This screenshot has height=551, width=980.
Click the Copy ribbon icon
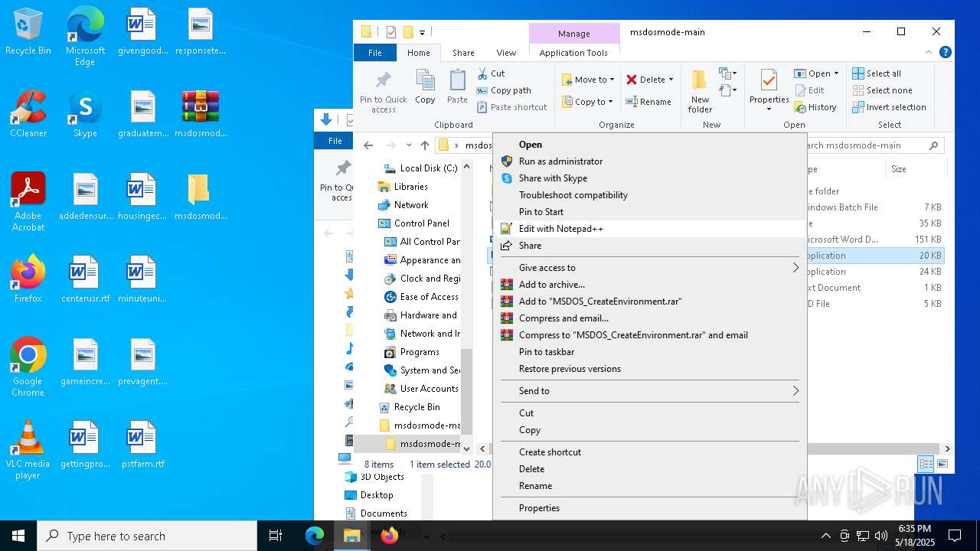click(425, 86)
